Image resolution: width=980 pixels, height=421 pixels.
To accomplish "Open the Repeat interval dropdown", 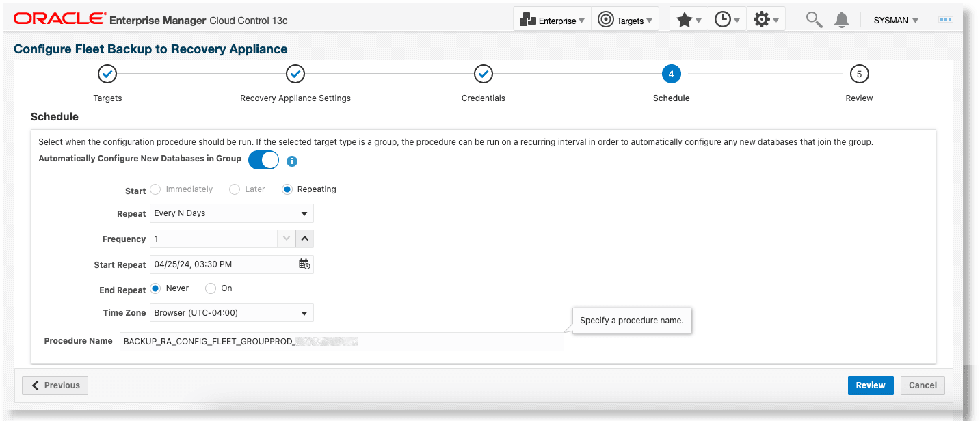I will point(305,213).
